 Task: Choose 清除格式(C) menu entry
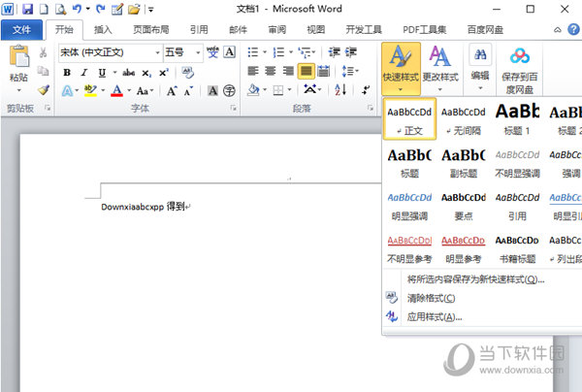(431, 298)
